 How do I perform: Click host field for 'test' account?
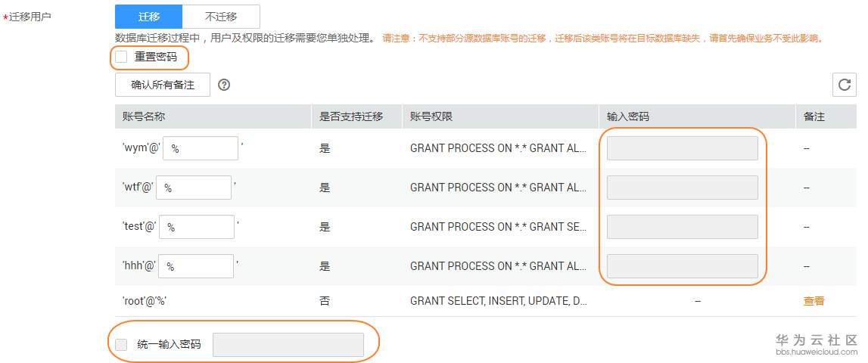point(197,227)
